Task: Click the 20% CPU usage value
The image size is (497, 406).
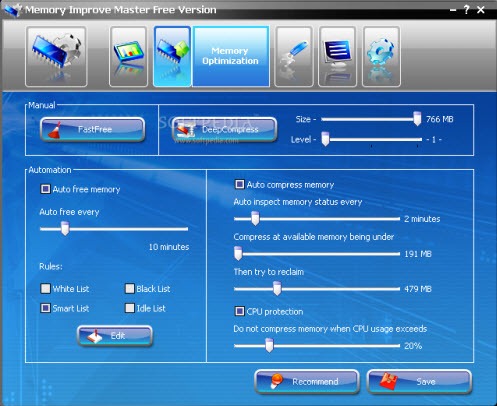Action: click(x=413, y=346)
